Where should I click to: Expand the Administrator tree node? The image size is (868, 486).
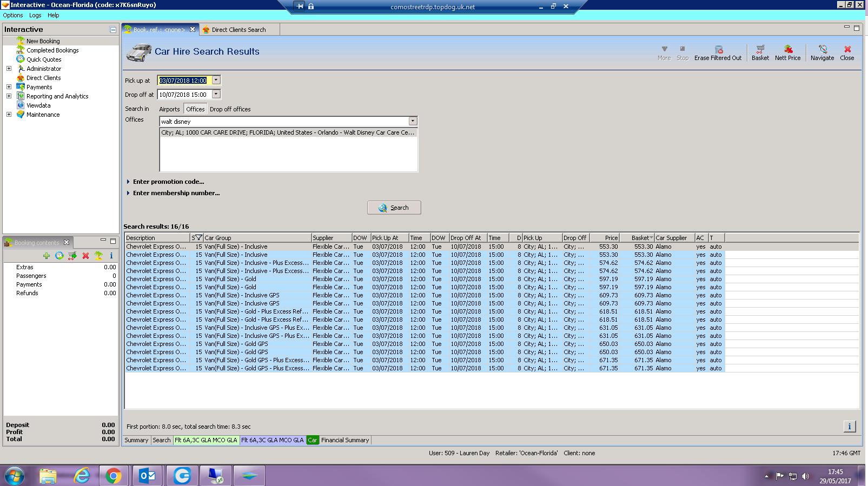[9, 69]
